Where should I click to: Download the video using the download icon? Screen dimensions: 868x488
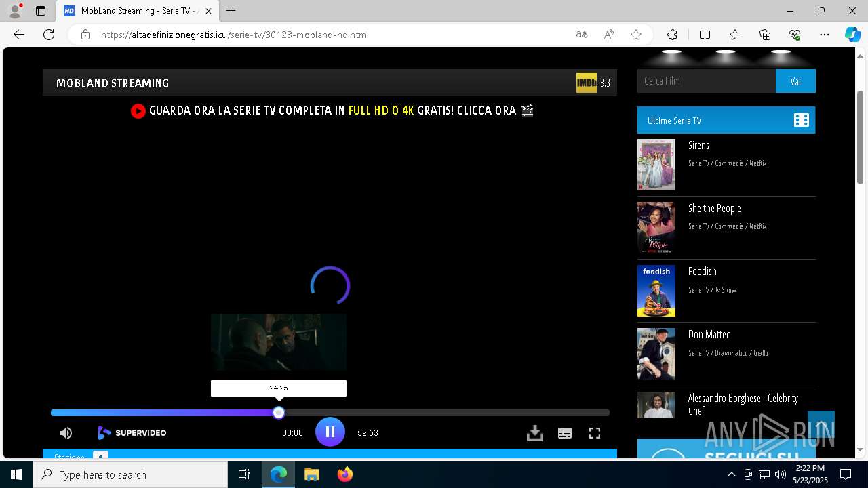535,433
